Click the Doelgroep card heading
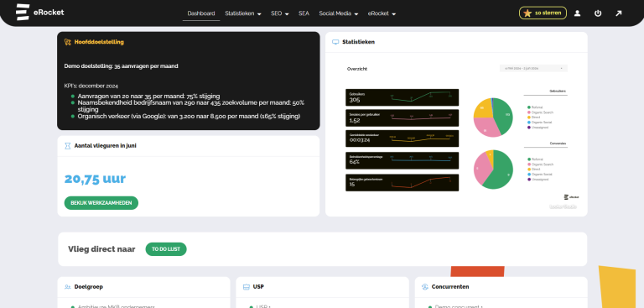 [89, 287]
